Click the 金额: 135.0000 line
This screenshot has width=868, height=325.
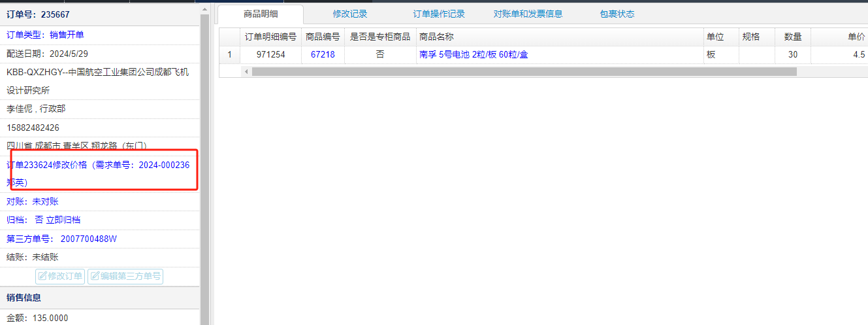[x=37, y=318]
